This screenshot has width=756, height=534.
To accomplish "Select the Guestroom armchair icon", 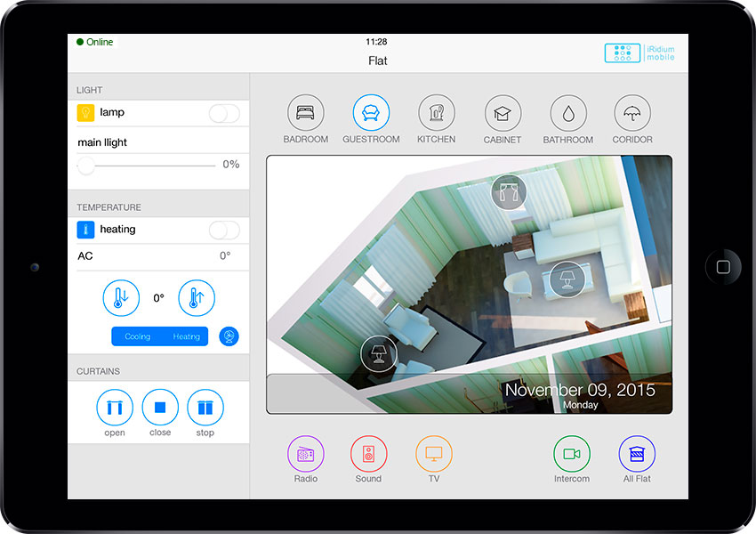I will (x=371, y=113).
